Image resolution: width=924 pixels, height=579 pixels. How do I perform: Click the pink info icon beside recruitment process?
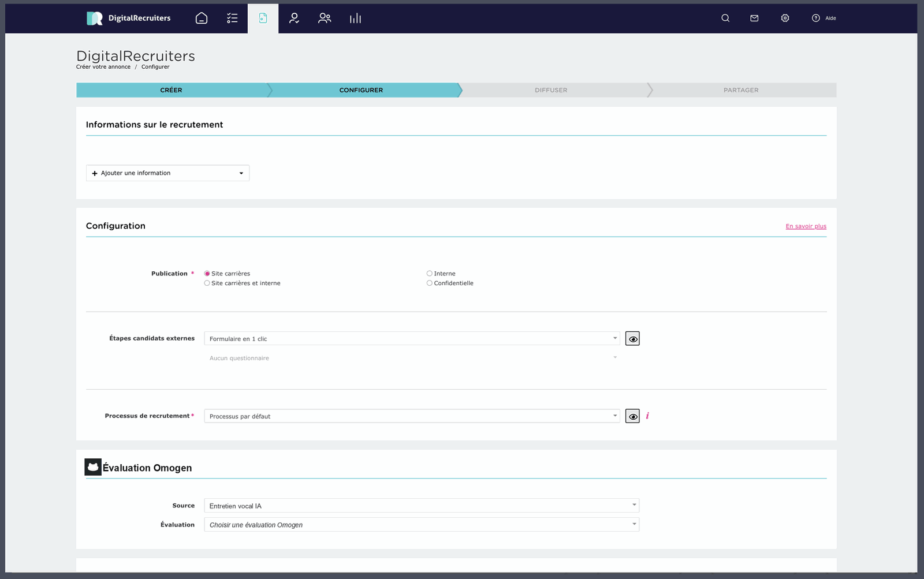tap(647, 416)
